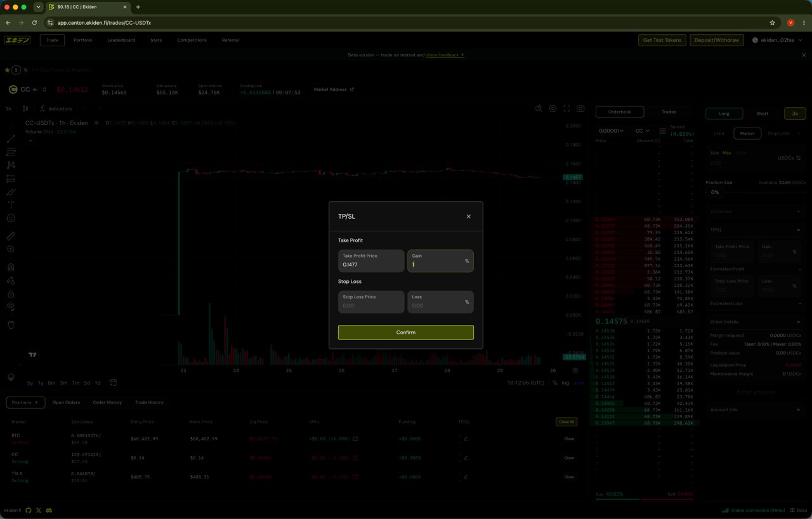Open the candle chart type selector
Viewport: 812px width, 519px height.
(25, 108)
